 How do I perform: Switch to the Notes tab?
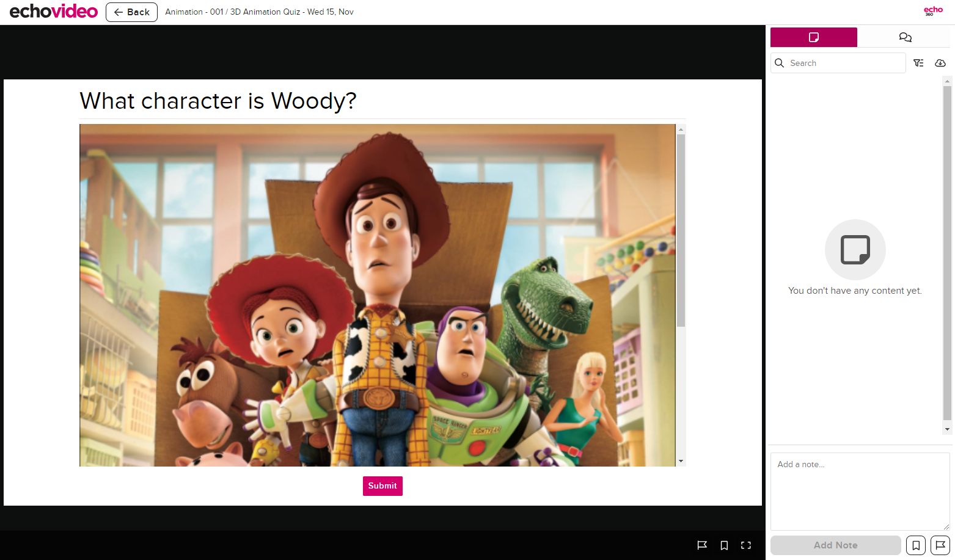pyautogui.click(x=814, y=37)
